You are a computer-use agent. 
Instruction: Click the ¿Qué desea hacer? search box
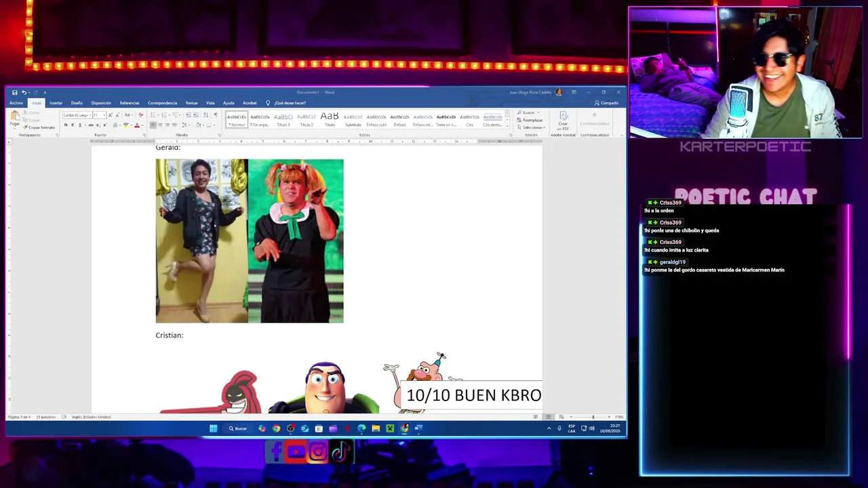coord(290,103)
